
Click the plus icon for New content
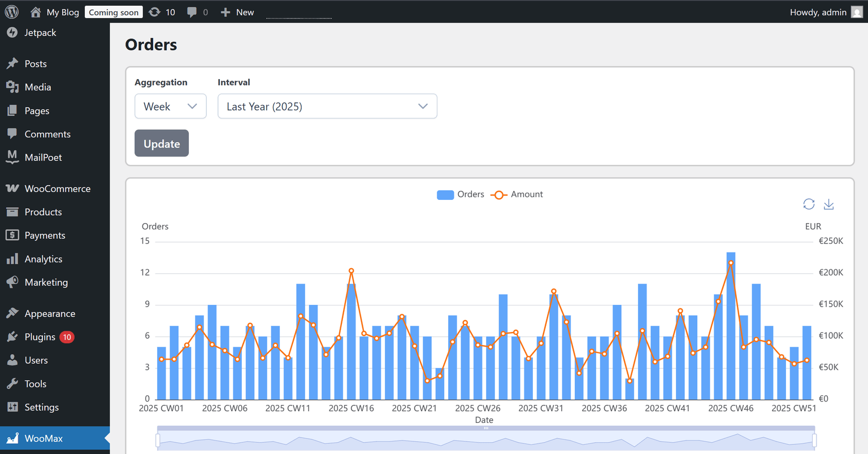coord(225,12)
